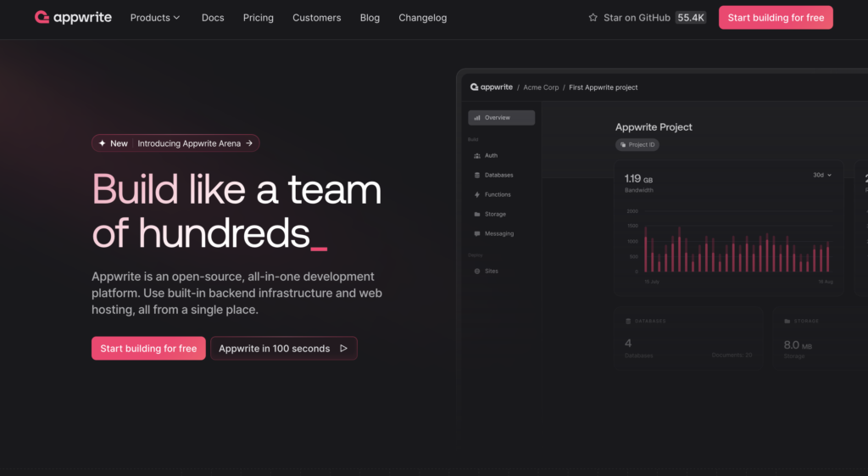The image size is (868, 476).
Task: Click the sparkle icon beside New
Action: coord(102,143)
